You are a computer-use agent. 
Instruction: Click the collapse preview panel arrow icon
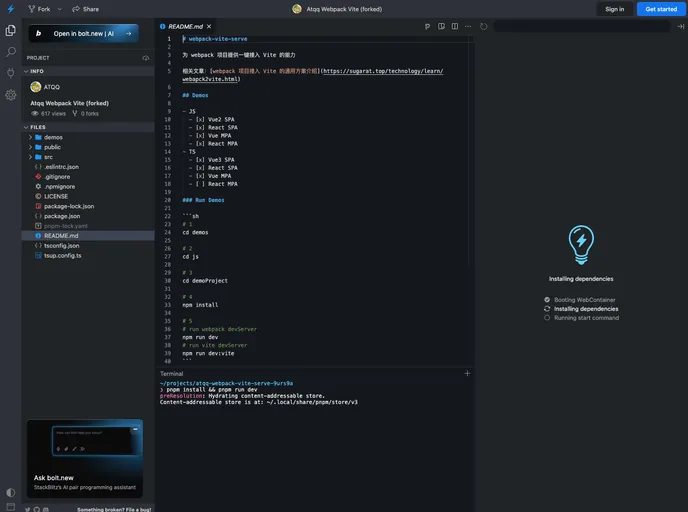click(681, 26)
